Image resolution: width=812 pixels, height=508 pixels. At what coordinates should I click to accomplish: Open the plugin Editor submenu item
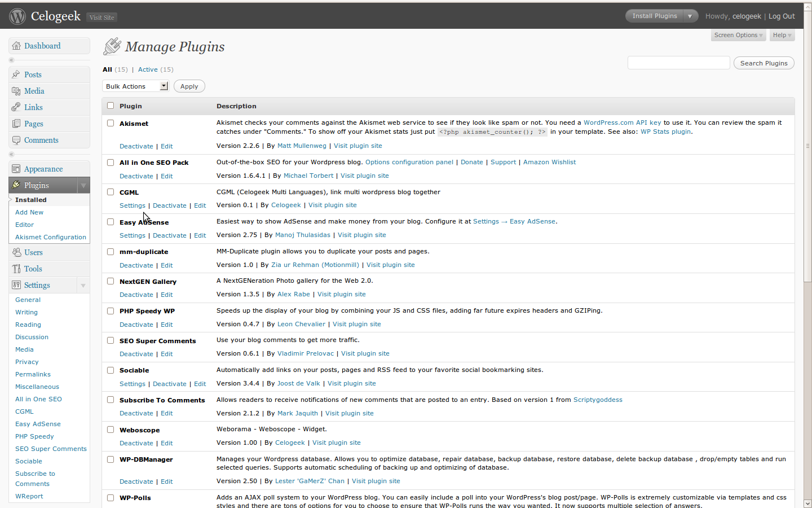point(24,225)
